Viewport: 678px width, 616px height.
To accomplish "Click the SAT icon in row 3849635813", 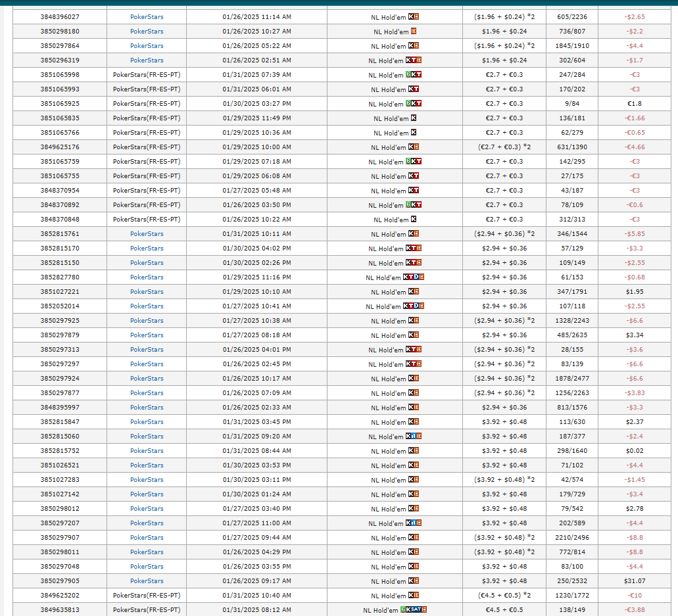I will pyautogui.click(x=416, y=609).
